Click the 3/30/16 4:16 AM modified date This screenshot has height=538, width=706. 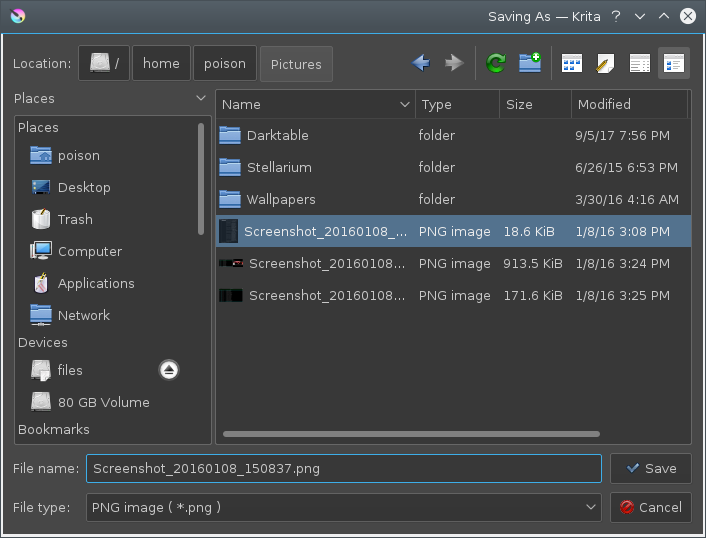[627, 199]
